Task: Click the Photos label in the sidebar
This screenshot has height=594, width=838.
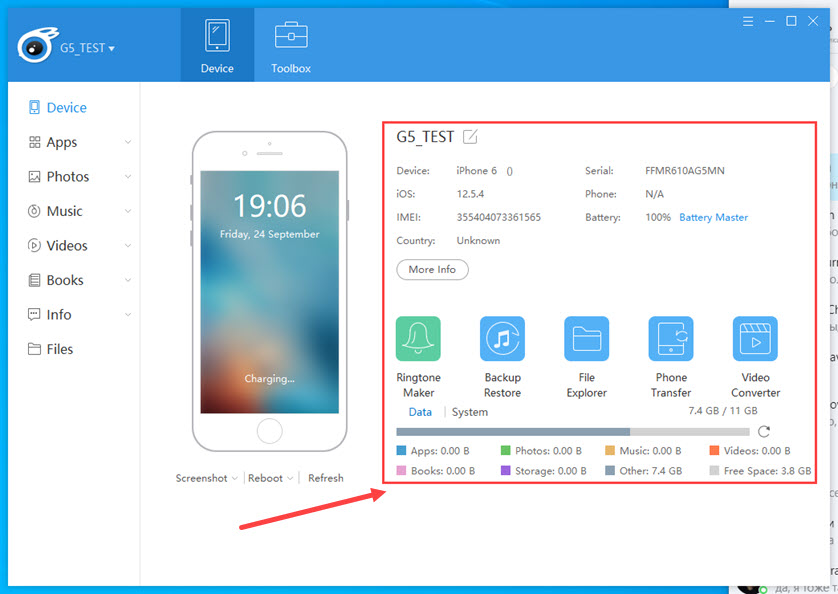Action: pos(68,176)
